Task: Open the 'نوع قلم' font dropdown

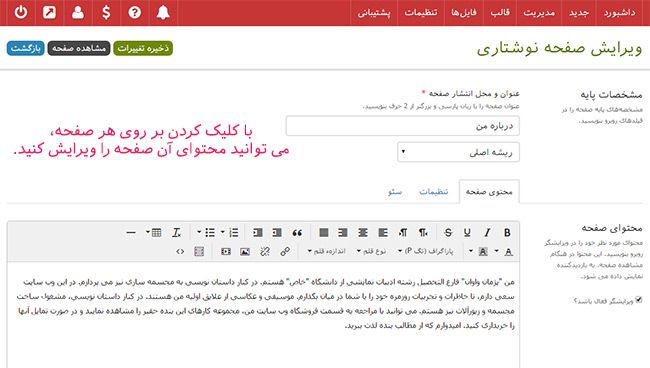Action: point(371,251)
